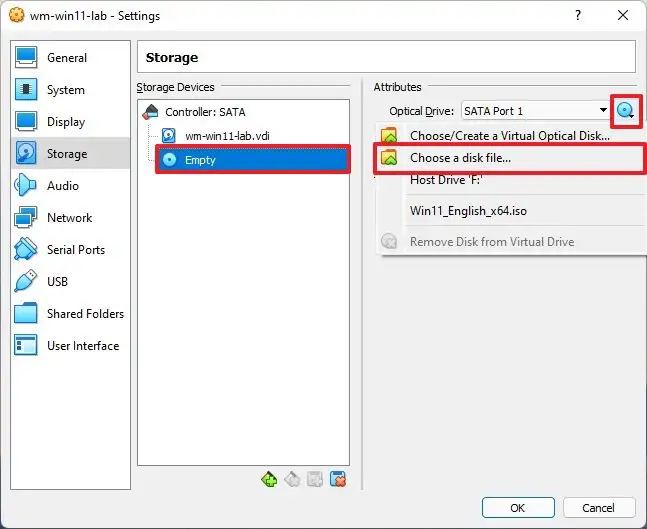
Task: Select Host Drive 'F:' menu entry
Action: (x=448, y=181)
